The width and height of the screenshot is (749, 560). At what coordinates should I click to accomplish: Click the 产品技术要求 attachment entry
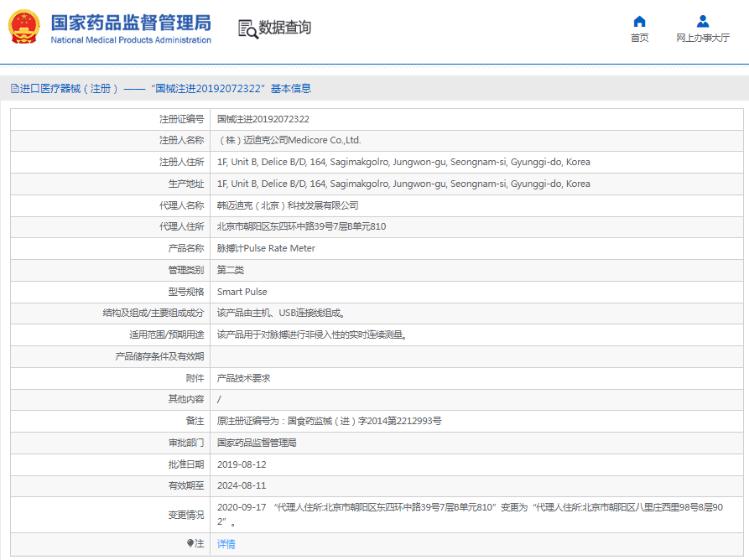[244, 378]
